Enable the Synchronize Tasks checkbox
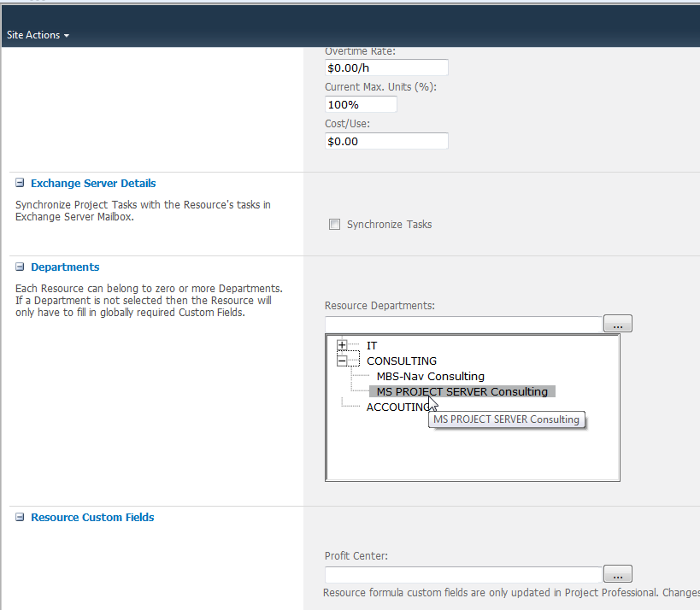Image resolution: width=700 pixels, height=610 pixels. tap(334, 225)
